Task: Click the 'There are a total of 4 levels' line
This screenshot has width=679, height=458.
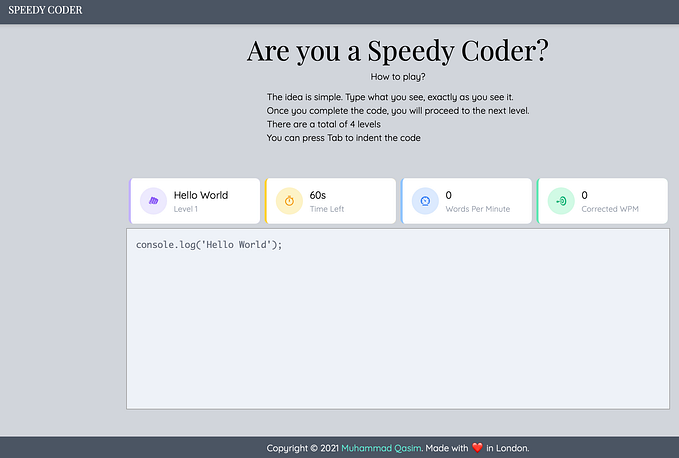Action: click(x=324, y=124)
